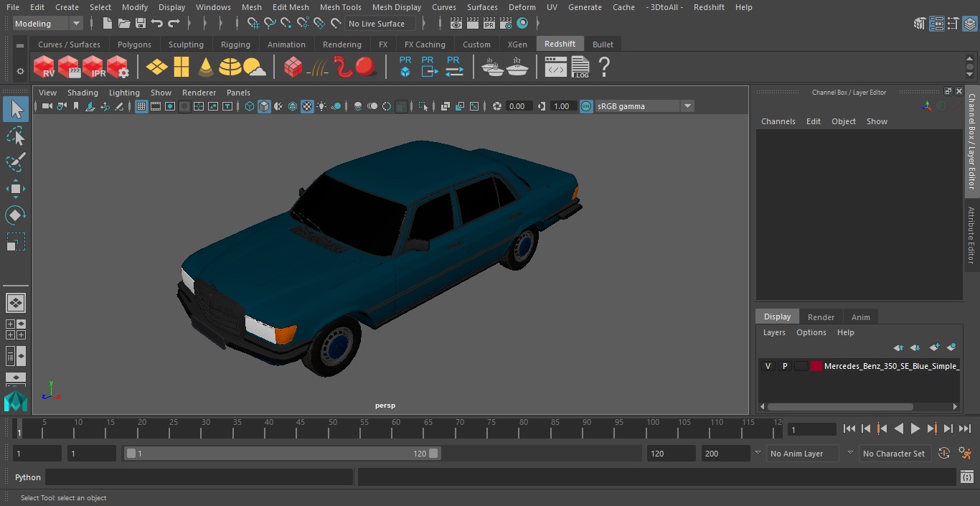Play animation forward
The width and height of the screenshot is (980, 506).
pyautogui.click(x=915, y=428)
